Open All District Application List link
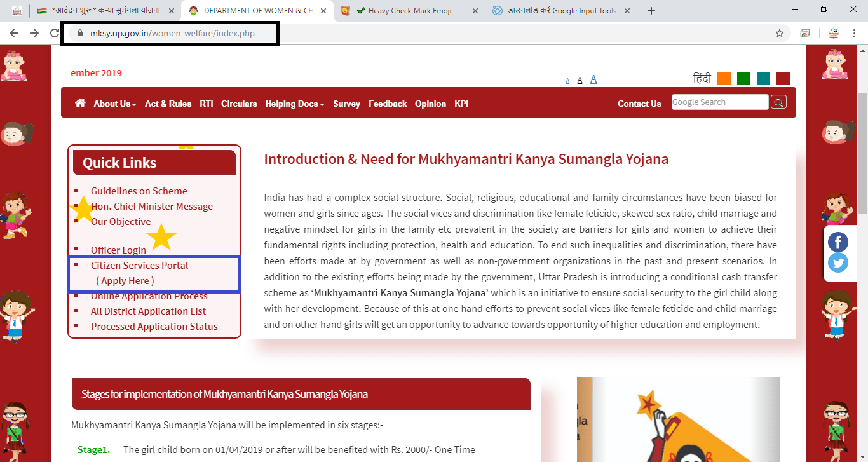Viewport: 868px width, 462px height. coord(149,311)
